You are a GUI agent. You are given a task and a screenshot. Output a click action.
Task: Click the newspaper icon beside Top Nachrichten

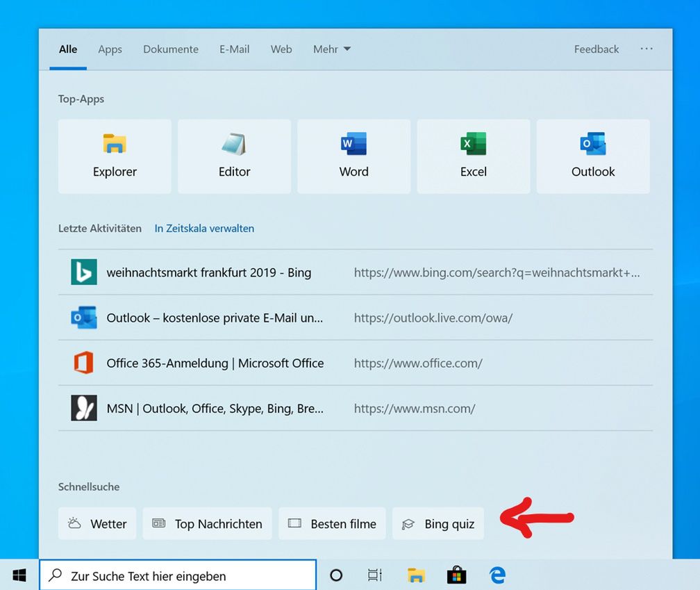click(x=159, y=523)
